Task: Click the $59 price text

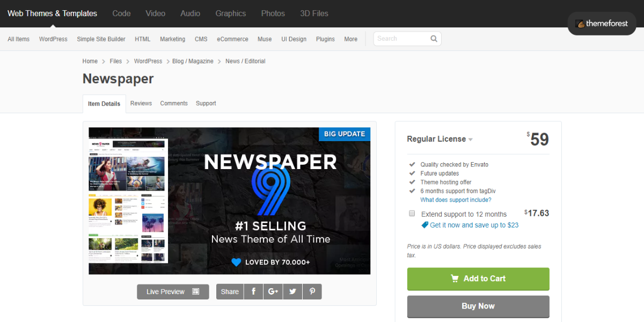Action: point(538,140)
